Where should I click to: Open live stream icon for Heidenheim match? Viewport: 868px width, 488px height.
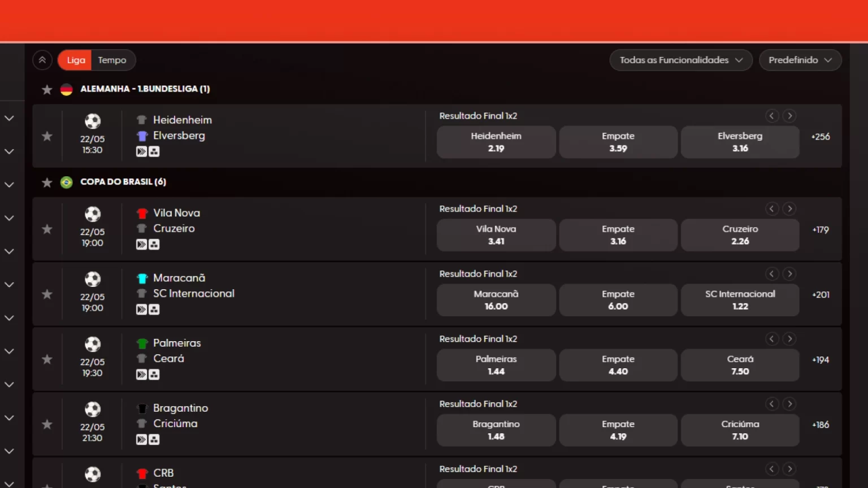(x=141, y=151)
